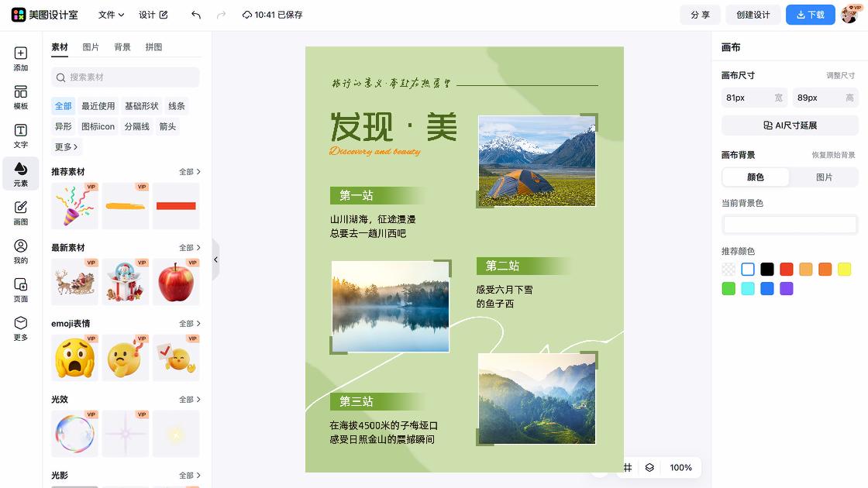Select the transparent checkerboard background swatch

tap(728, 270)
